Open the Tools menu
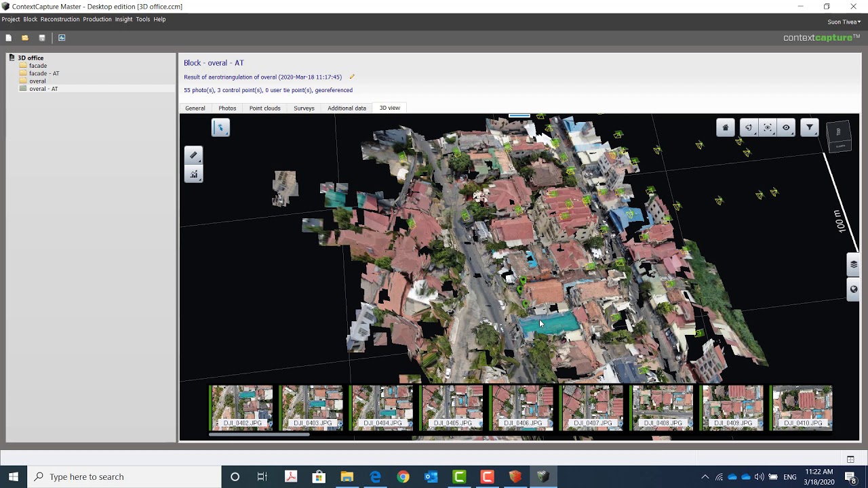The image size is (868, 488). tap(143, 20)
